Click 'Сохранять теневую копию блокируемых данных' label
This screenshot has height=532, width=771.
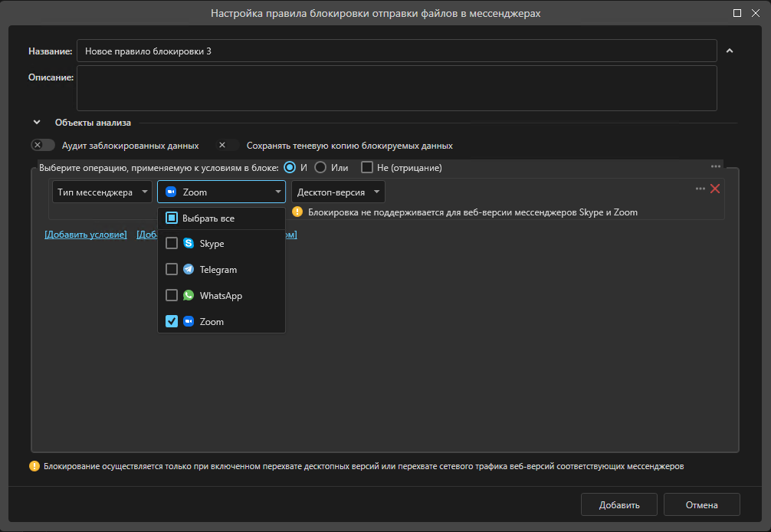click(x=349, y=146)
